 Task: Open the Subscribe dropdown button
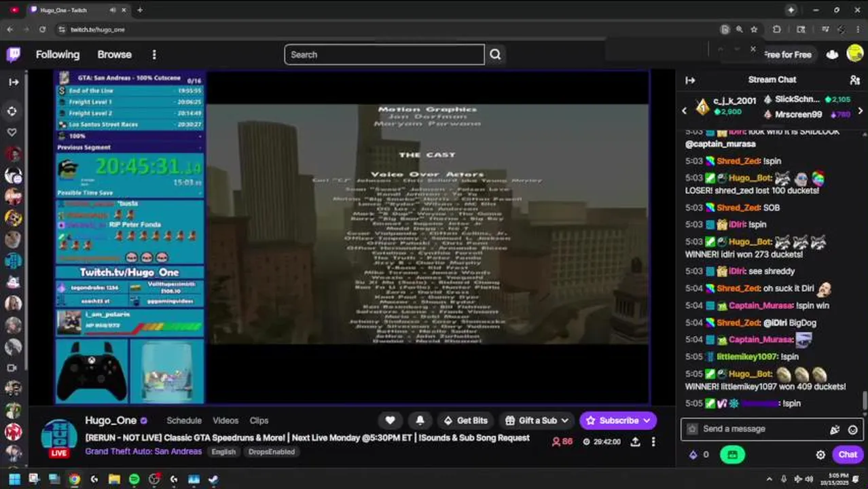coord(618,420)
